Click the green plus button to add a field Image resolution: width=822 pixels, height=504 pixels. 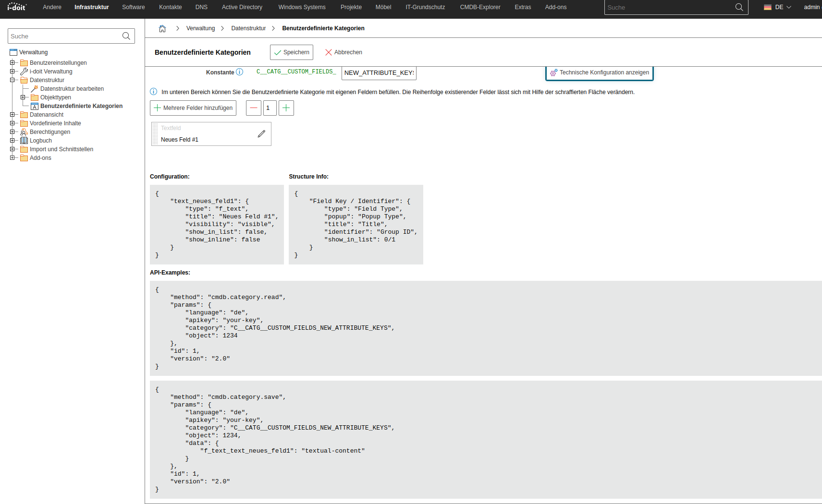pos(286,108)
